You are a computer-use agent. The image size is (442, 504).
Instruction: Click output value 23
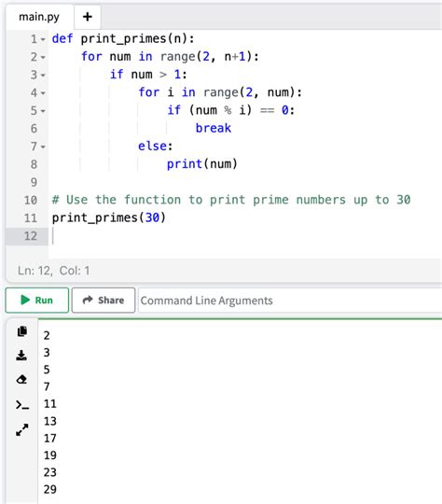click(x=50, y=472)
